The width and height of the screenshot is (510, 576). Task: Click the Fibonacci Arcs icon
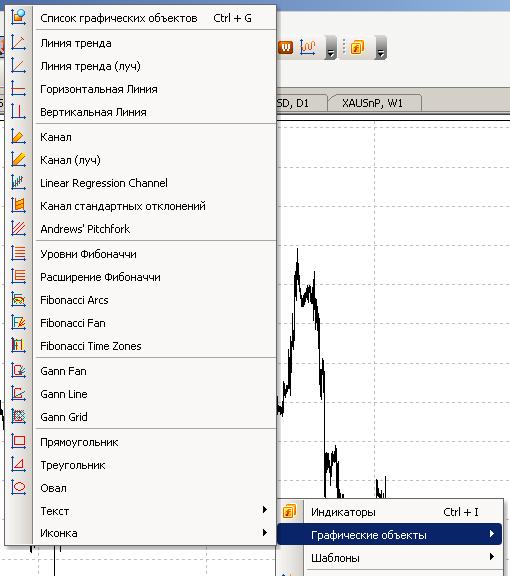[x=18, y=300]
